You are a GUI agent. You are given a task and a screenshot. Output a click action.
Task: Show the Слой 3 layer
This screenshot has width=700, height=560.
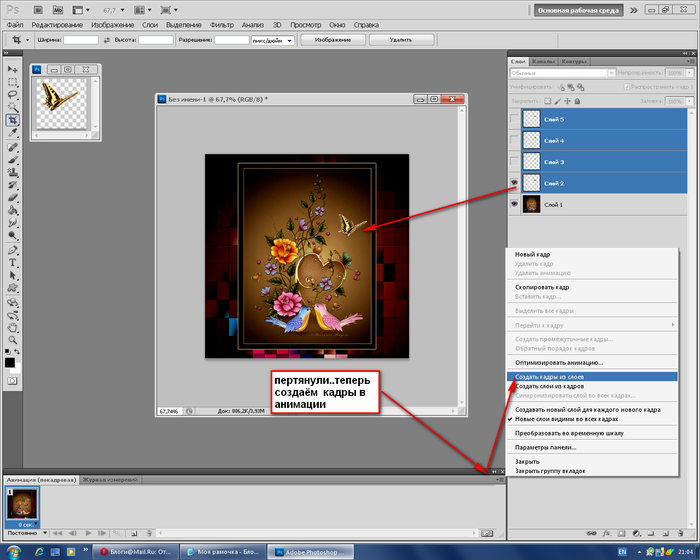[x=514, y=162]
